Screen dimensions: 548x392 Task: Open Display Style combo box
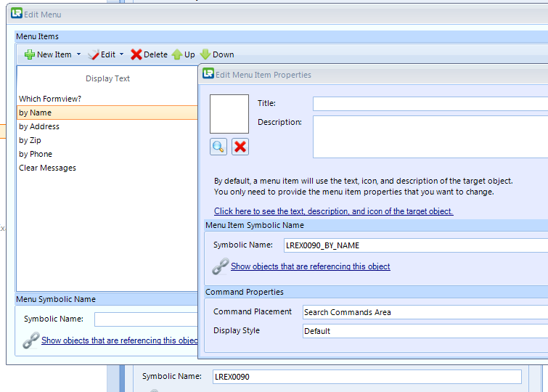coord(425,331)
